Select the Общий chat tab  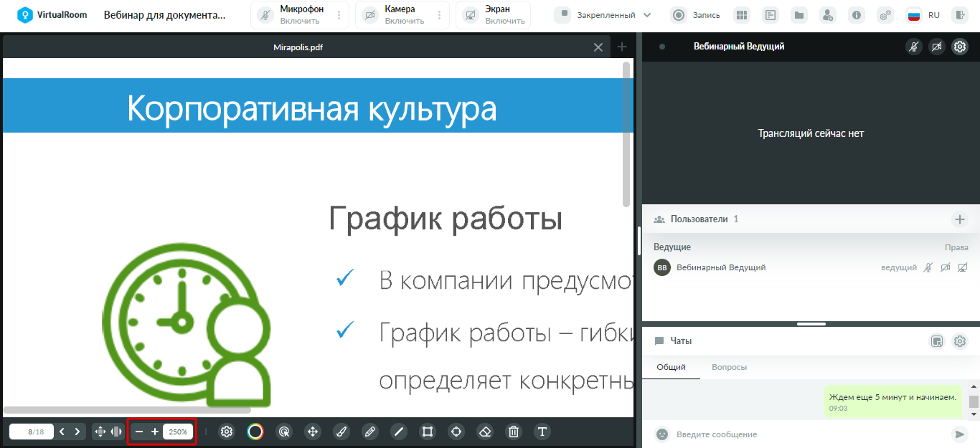point(672,367)
